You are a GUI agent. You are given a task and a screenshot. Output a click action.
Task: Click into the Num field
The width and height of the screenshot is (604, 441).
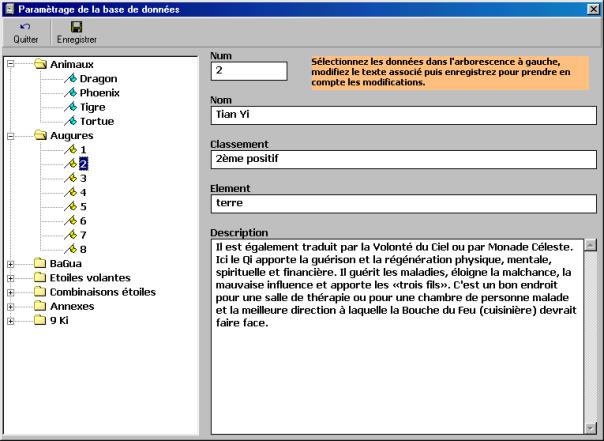click(x=249, y=71)
